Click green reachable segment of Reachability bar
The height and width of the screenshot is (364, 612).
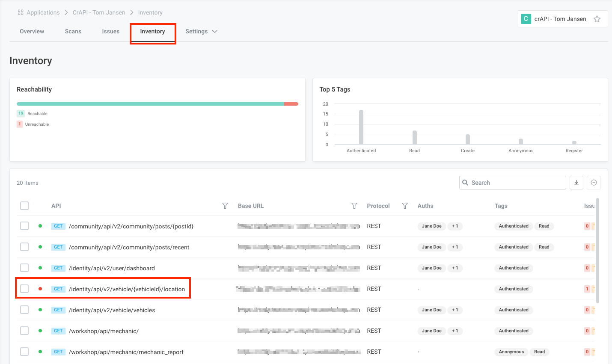[150, 104]
